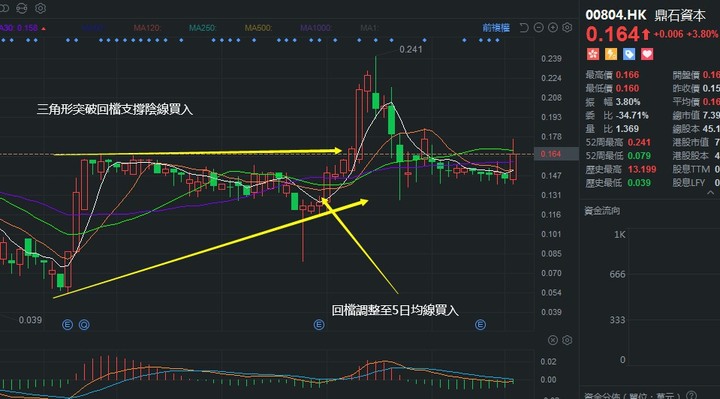Click the help question mark beside 資金分佈
The width and height of the screenshot is (720, 399).
click(x=691, y=395)
